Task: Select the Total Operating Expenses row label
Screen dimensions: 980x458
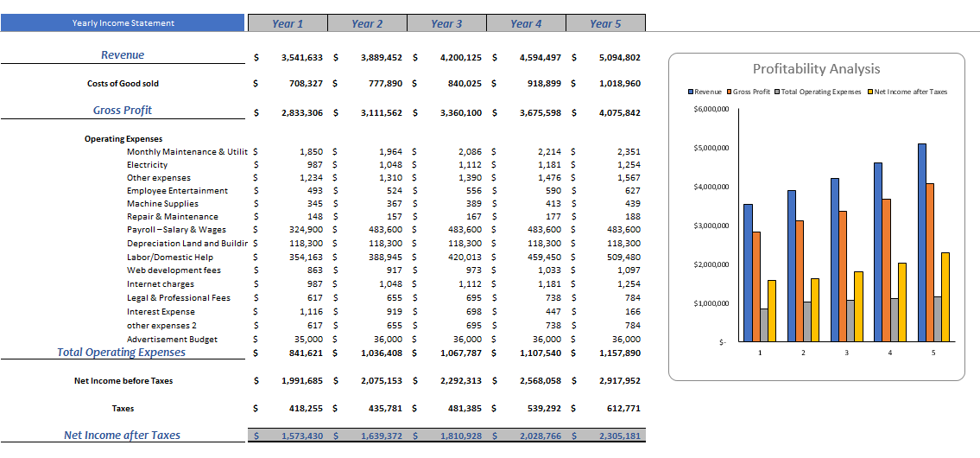Action: coord(121,353)
